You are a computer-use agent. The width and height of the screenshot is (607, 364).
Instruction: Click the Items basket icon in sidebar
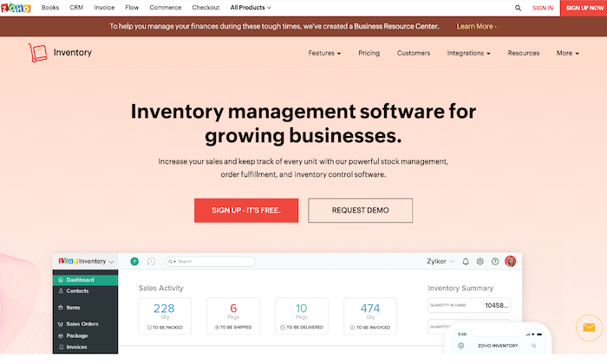(x=61, y=308)
